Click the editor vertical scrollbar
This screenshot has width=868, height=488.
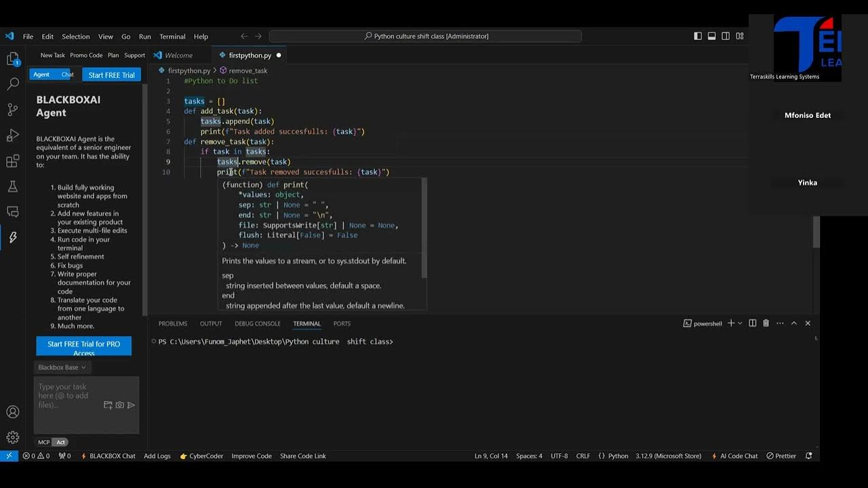pos(816,231)
